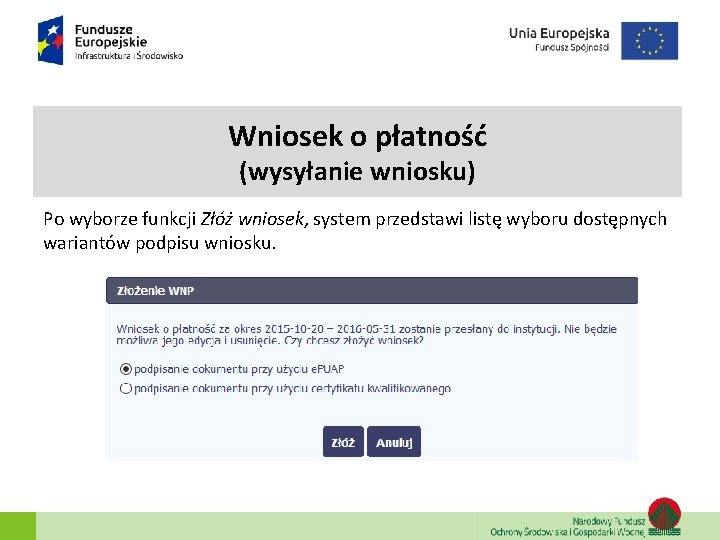Click the subtitle (wysyłanie wniosku)
This screenshot has width=720, height=540.
coord(357,172)
